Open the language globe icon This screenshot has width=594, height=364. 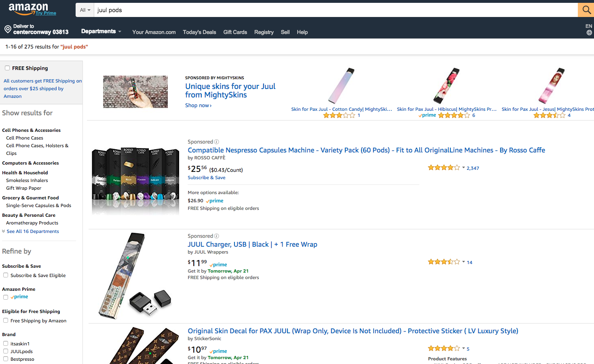coord(589,33)
